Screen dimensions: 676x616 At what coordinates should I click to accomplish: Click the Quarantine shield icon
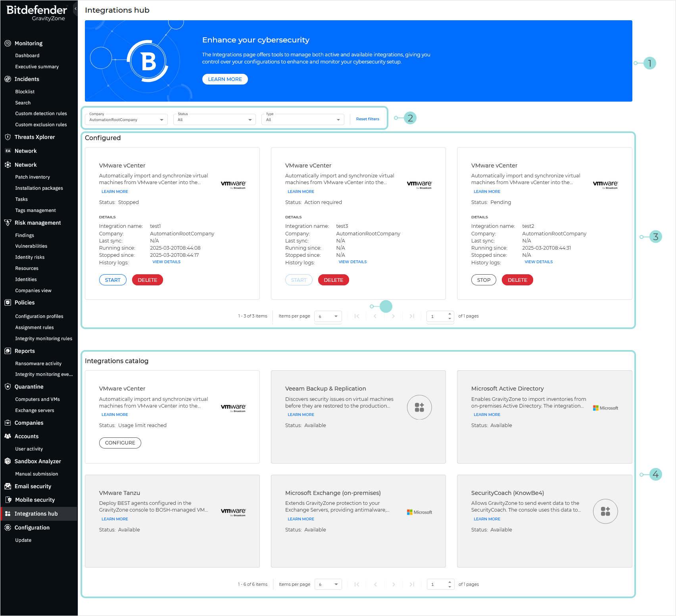point(8,387)
